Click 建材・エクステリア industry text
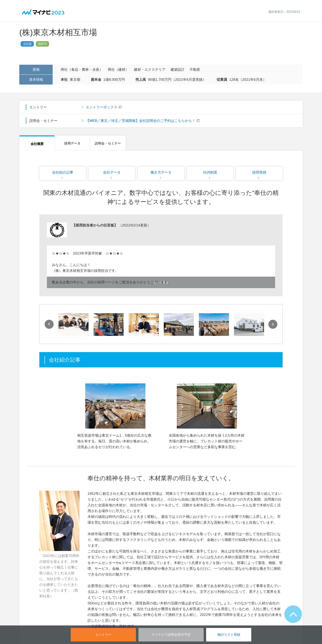Image resolution: width=322 pixels, height=644 pixels. tap(150, 69)
